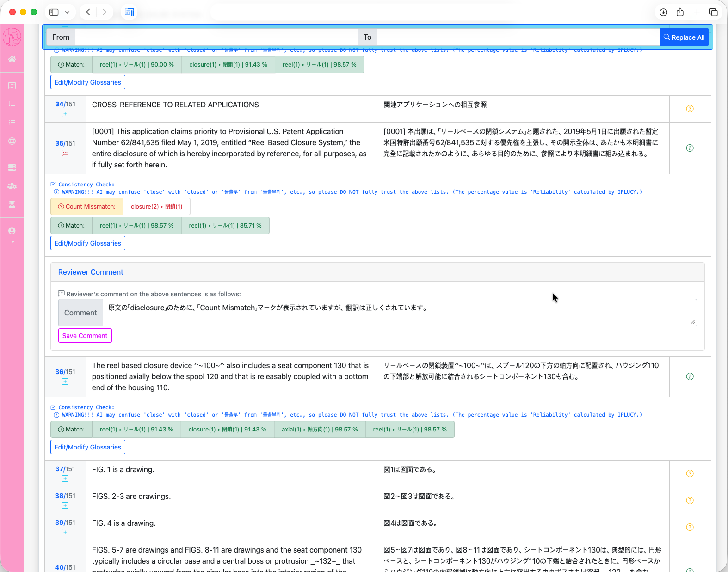Open segment number 35 link
728x572 pixels.
[x=59, y=143]
